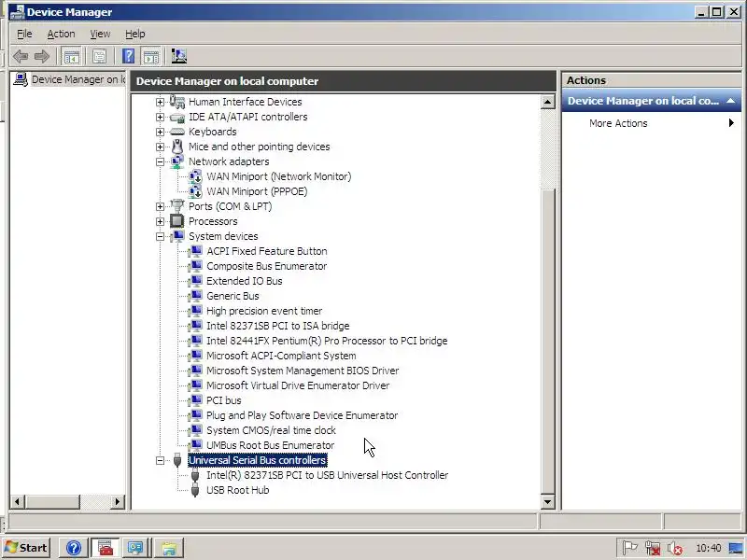
Task: Select Plug and Play Software Device Enumerator
Action: (302, 415)
